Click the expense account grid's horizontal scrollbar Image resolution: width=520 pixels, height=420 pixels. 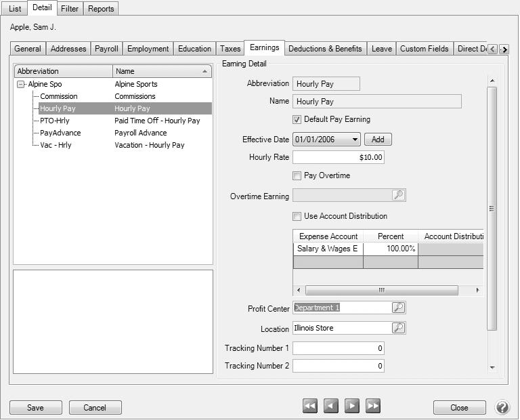pyautogui.click(x=381, y=290)
